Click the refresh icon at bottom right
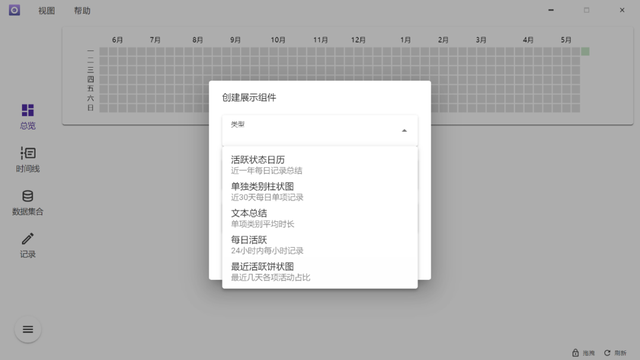 pos(607,353)
